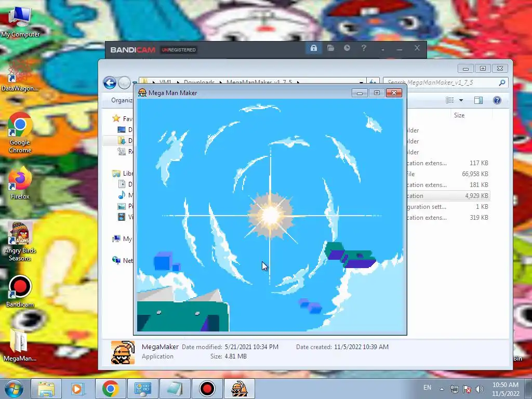Open Explorer help button
The width and height of the screenshot is (532, 399).
[x=497, y=100]
